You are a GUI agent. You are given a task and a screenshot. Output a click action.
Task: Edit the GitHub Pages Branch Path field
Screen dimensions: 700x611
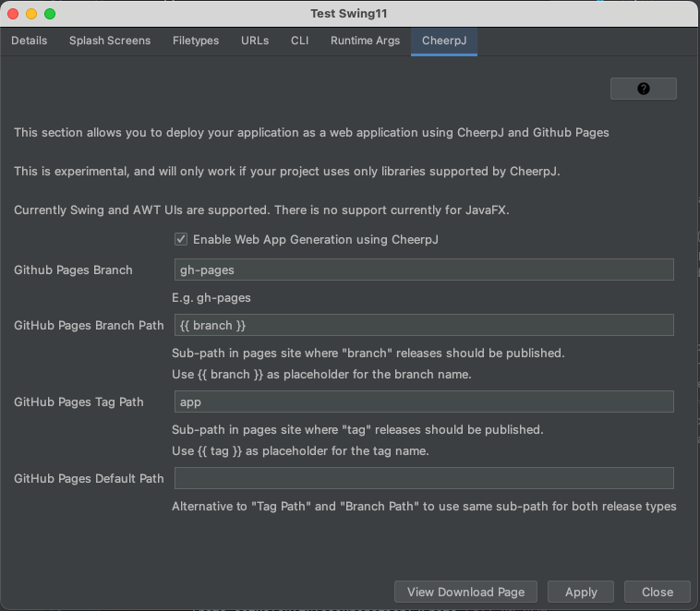point(424,325)
